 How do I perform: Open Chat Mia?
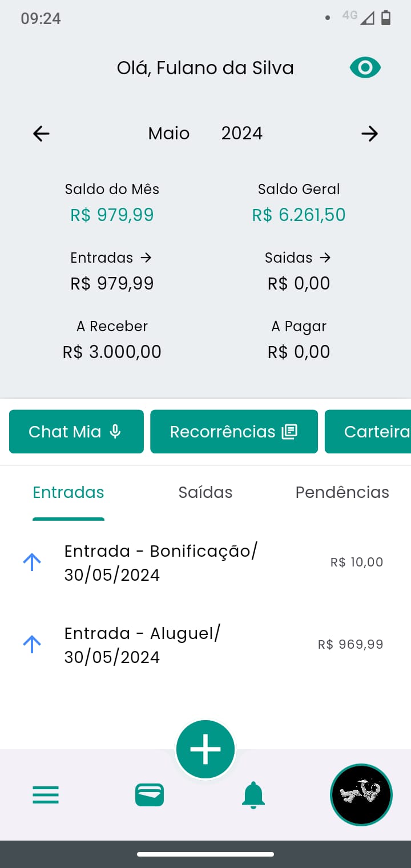click(x=76, y=432)
